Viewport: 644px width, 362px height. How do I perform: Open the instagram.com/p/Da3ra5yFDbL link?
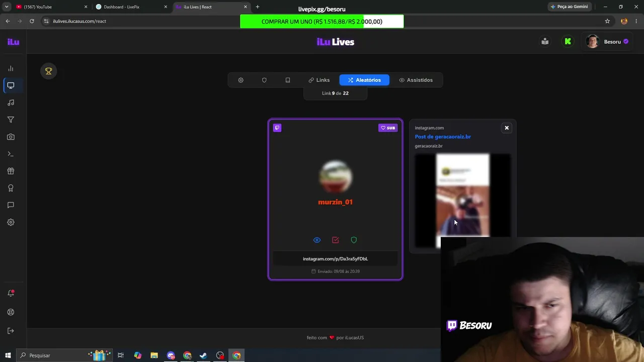[x=335, y=259]
